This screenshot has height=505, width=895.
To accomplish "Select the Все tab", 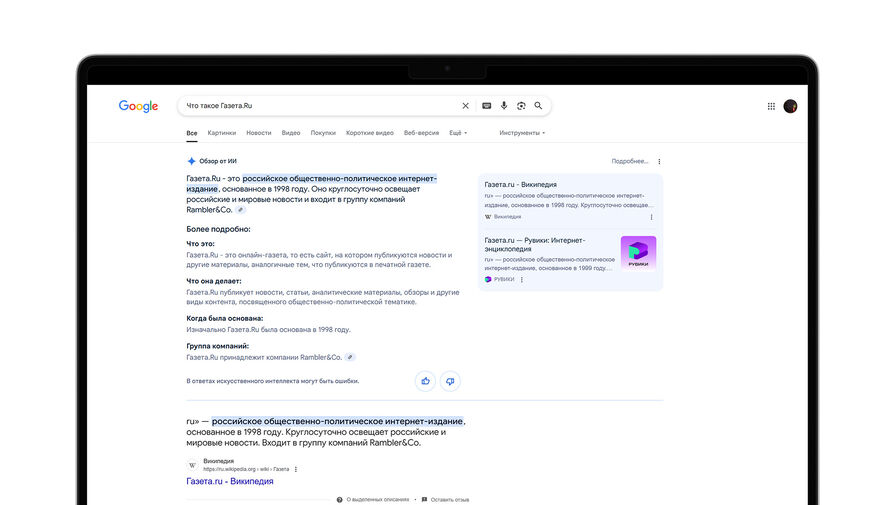I will pos(192,133).
